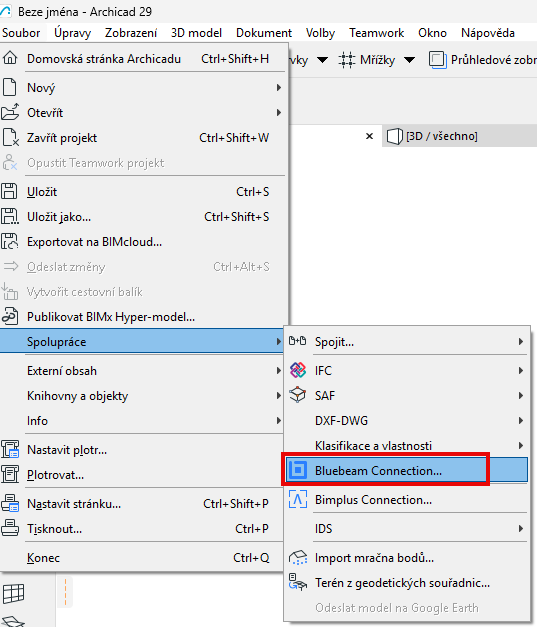Choose Domovská stránka Archicadu entry
The width and height of the screenshot is (537, 627).
142,59
